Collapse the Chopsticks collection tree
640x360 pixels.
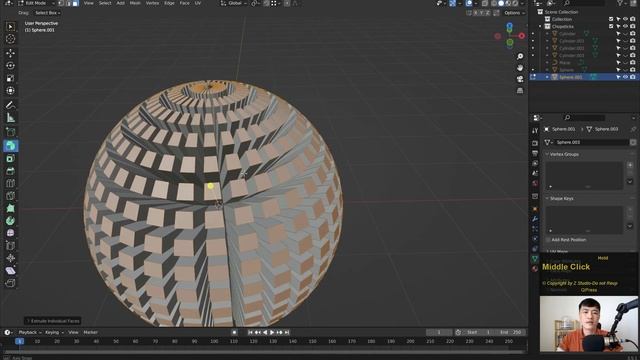[540, 27]
